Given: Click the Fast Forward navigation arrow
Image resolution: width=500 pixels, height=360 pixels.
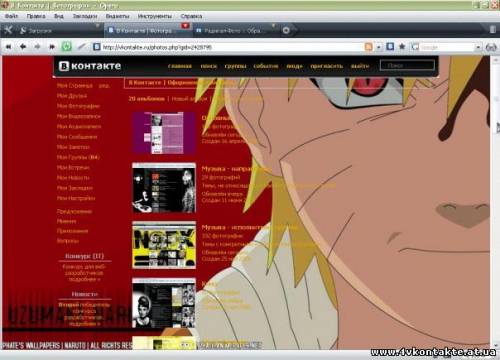Looking at the screenshot, I should click(52, 47).
